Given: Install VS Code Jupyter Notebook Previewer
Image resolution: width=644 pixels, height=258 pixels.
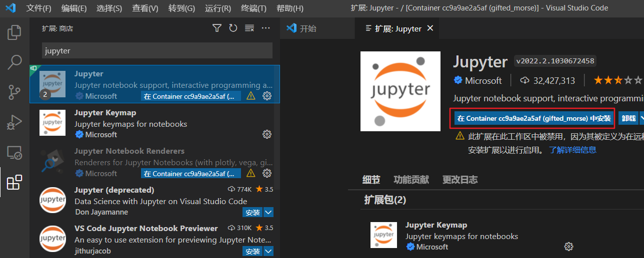Looking at the screenshot, I should click(253, 251).
